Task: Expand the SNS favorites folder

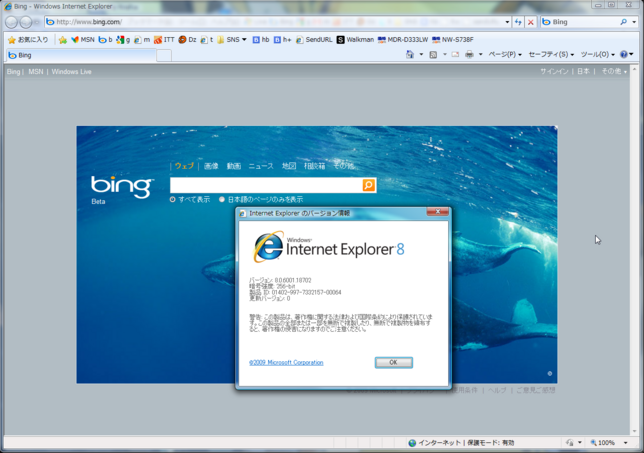Action: pos(232,40)
